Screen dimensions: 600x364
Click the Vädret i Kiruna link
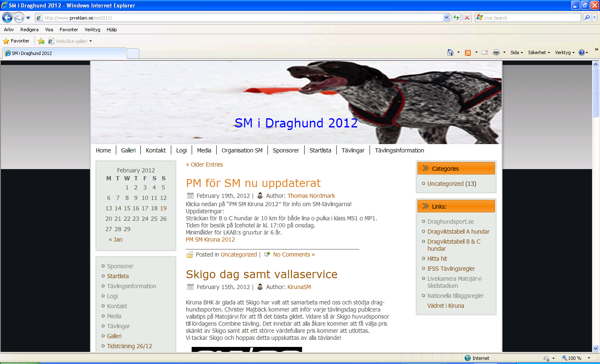coord(445,306)
